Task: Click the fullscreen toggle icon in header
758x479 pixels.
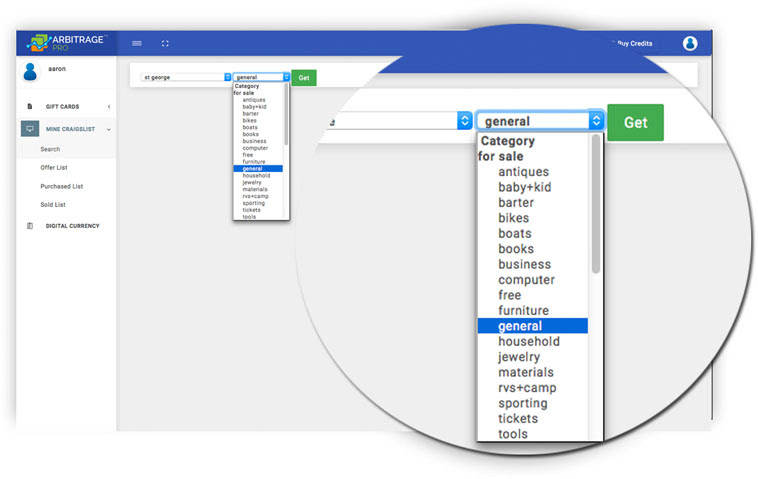Action: 165,44
